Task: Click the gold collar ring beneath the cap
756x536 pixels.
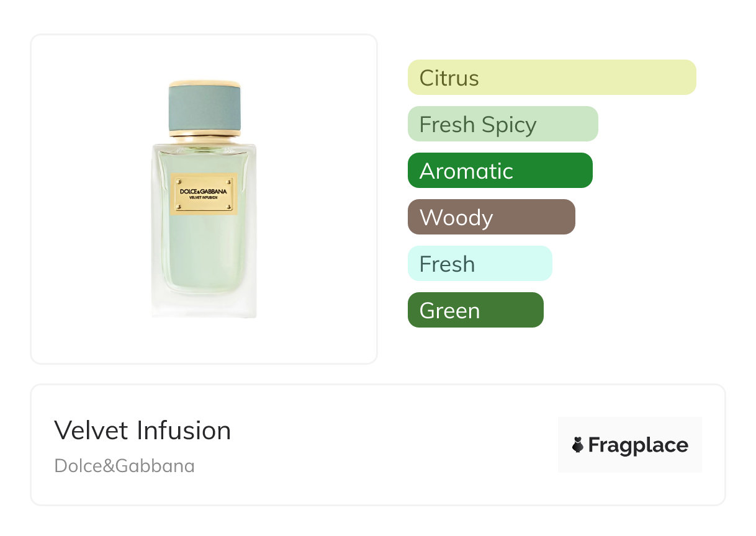Action: point(204,132)
